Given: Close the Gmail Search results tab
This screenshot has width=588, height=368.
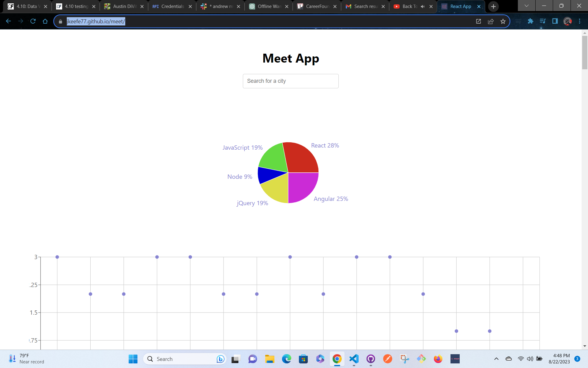Looking at the screenshot, I should point(383,6).
